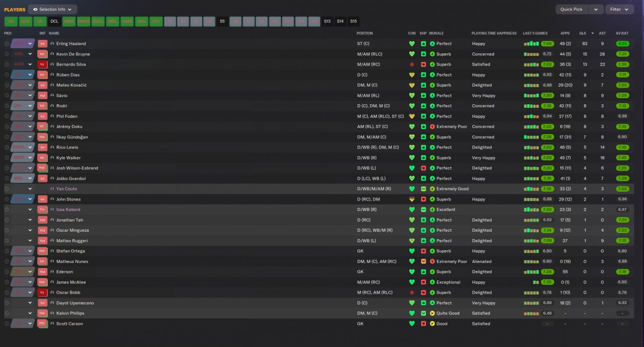
Task: Open the Selection Info dropdown
Action: pos(53,9)
